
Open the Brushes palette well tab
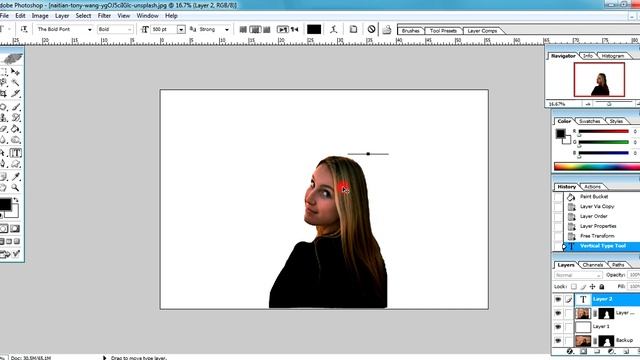click(x=410, y=31)
